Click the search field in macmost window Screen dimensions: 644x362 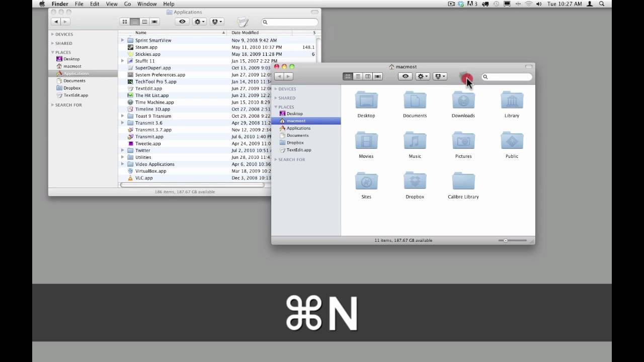pos(507,77)
